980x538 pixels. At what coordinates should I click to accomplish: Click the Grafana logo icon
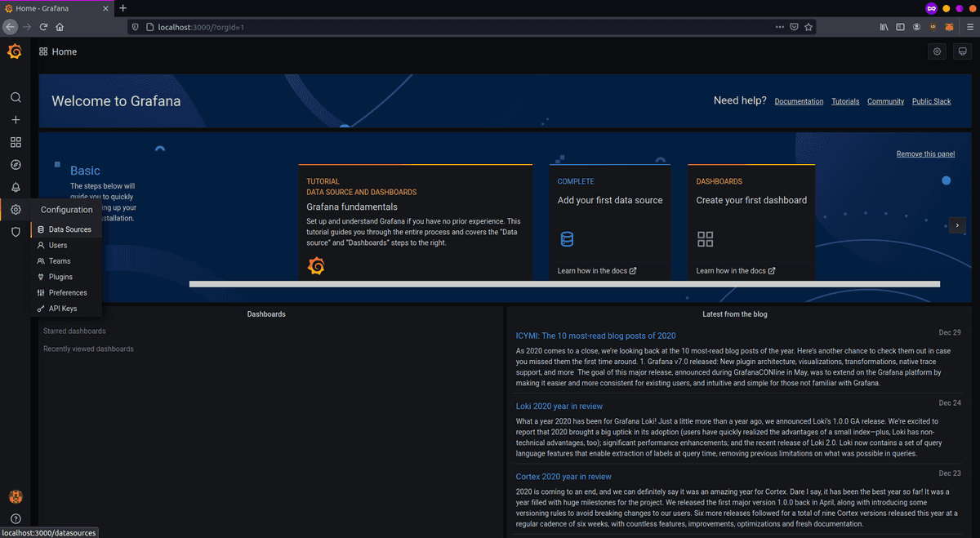point(14,51)
